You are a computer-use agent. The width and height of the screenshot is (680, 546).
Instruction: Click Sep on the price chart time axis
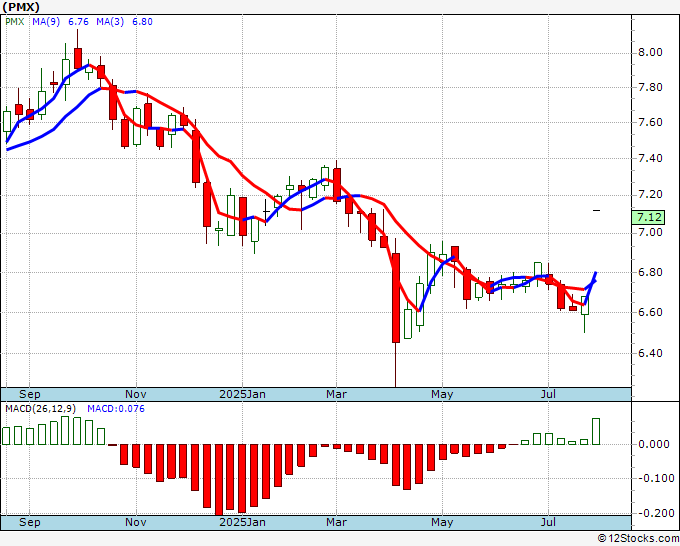[x=29, y=394]
